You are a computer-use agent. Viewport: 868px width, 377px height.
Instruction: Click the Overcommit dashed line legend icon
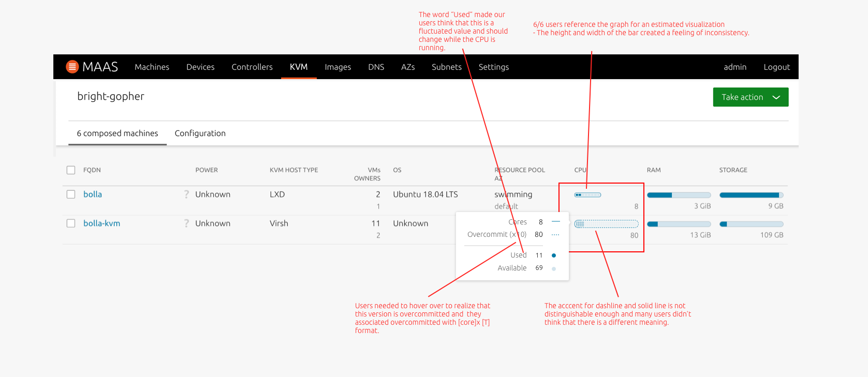pyautogui.click(x=555, y=235)
